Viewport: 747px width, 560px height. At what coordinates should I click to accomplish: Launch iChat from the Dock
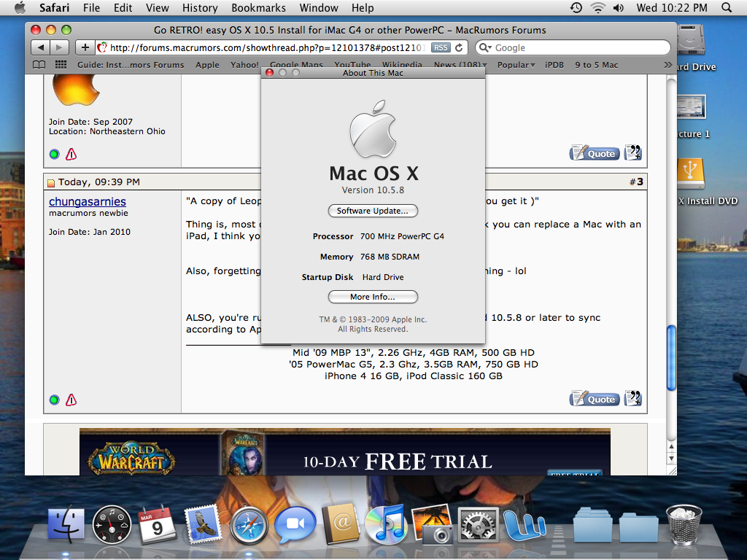(295, 525)
